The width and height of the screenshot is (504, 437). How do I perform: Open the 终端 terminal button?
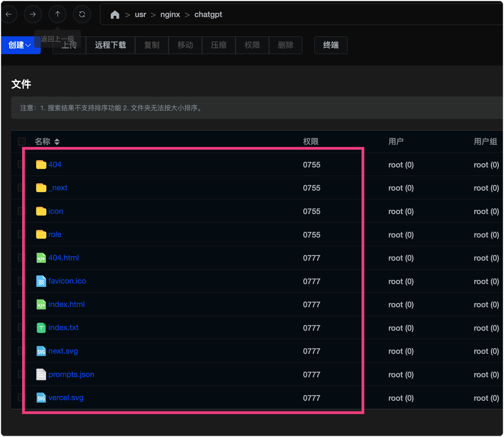tap(331, 45)
